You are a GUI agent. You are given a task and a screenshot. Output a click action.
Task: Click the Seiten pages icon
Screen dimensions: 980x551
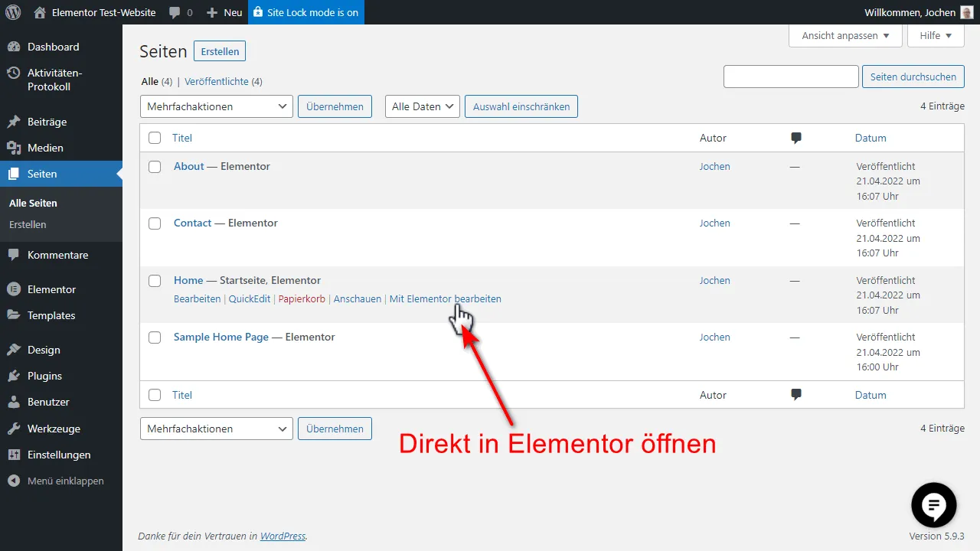(14, 174)
